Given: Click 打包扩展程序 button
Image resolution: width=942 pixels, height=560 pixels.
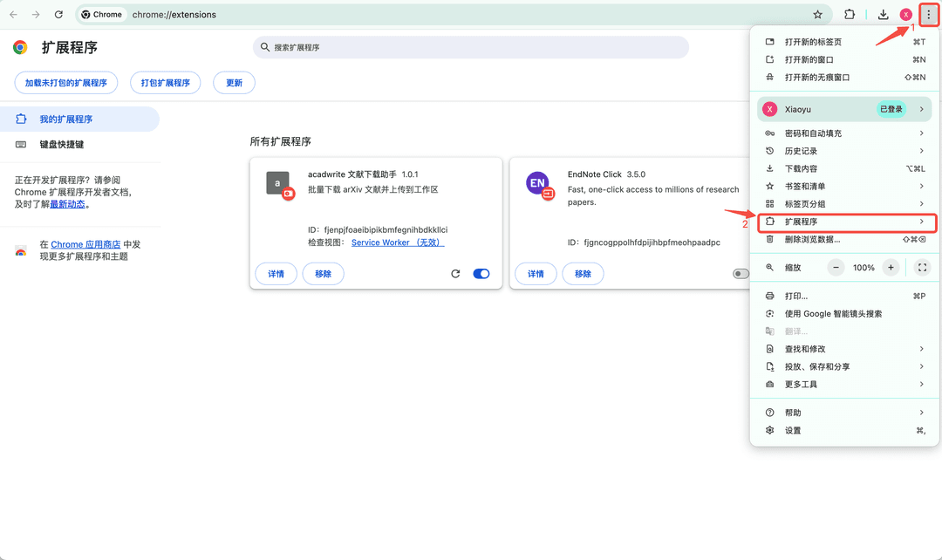Looking at the screenshot, I should [165, 83].
